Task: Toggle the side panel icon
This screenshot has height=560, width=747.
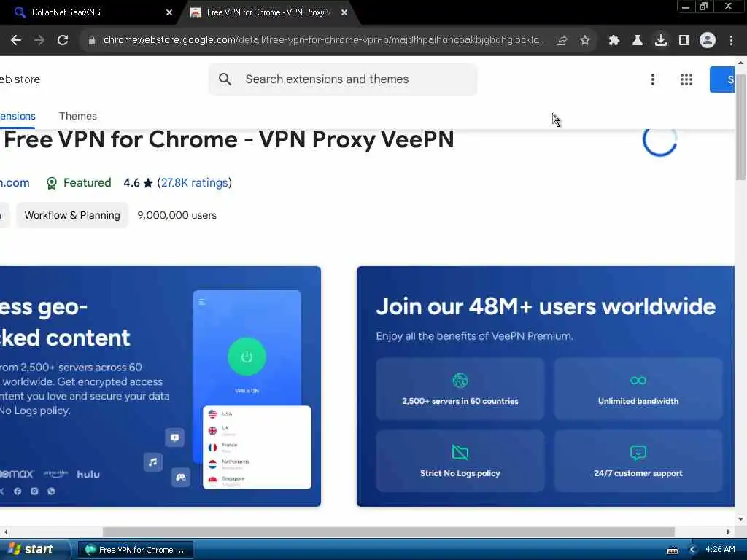Action: (684, 41)
